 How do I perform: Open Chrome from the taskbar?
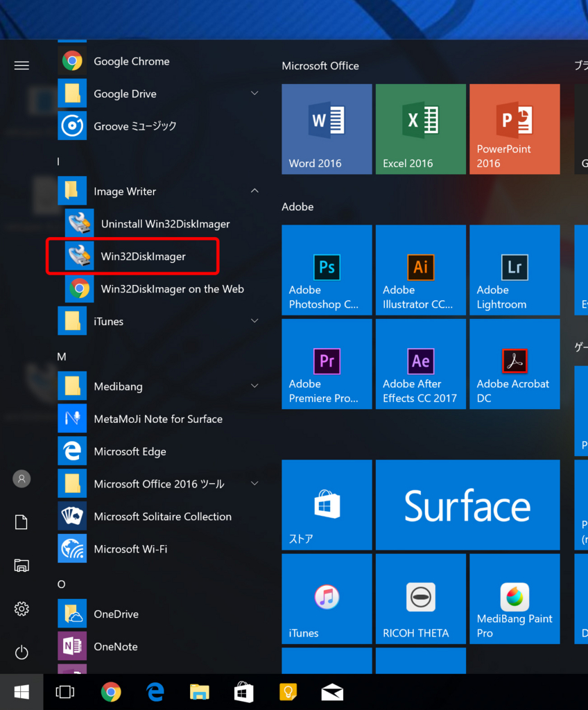111,692
